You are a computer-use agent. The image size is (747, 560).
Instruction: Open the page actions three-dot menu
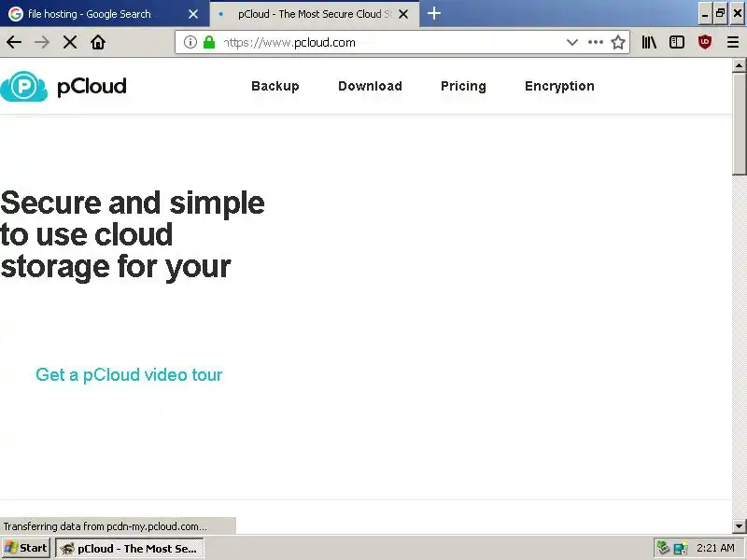point(596,42)
